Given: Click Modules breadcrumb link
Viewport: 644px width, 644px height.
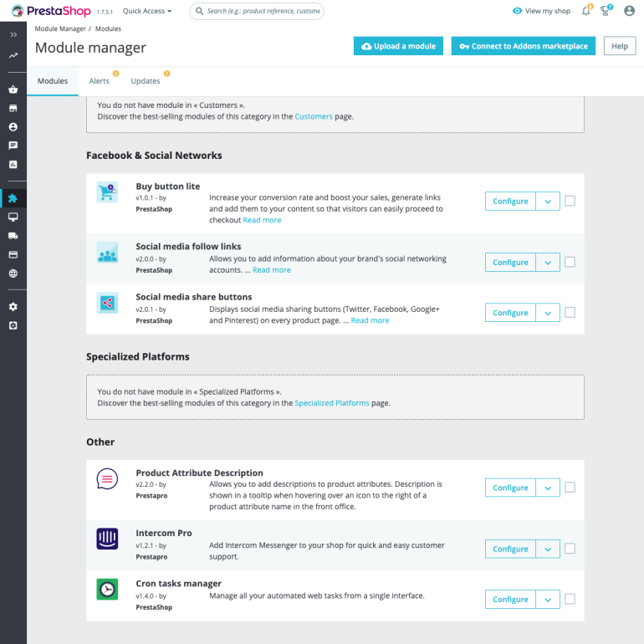Looking at the screenshot, I should [x=108, y=28].
